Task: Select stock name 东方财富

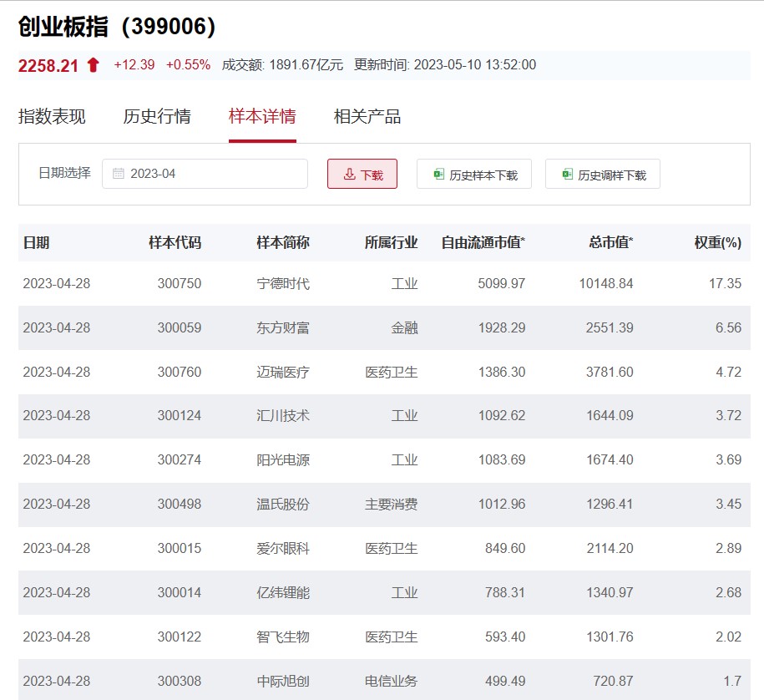Action: tap(283, 328)
